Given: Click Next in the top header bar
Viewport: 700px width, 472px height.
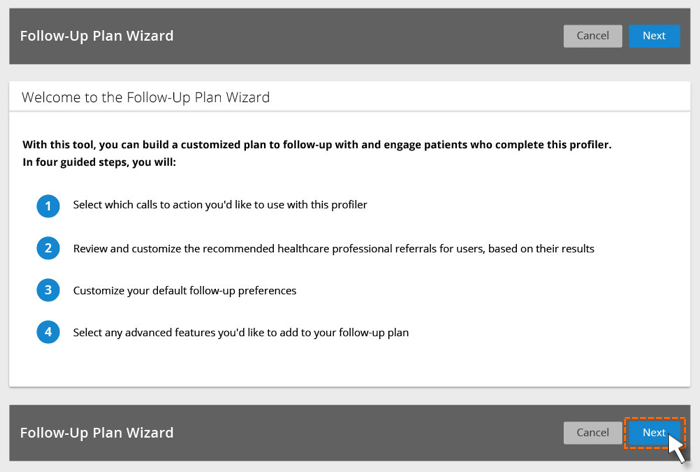Looking at the screenshot, I should click(654, 36).
